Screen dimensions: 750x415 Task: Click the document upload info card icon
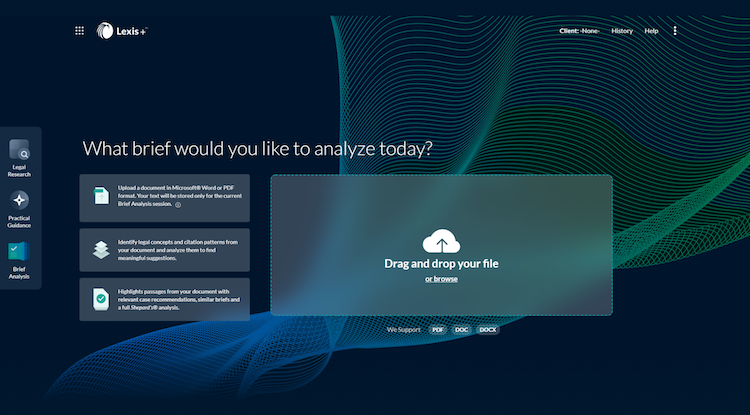click(x=101, y=196)
